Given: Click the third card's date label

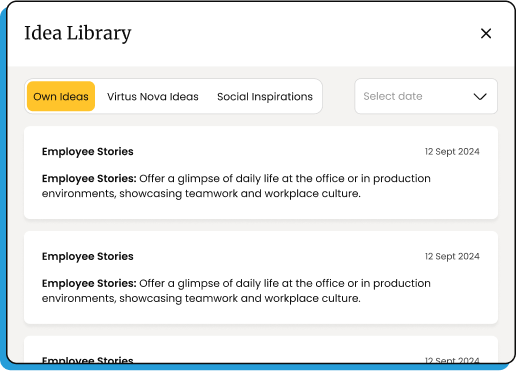Looking at the screenshot, I should (452, 360).
